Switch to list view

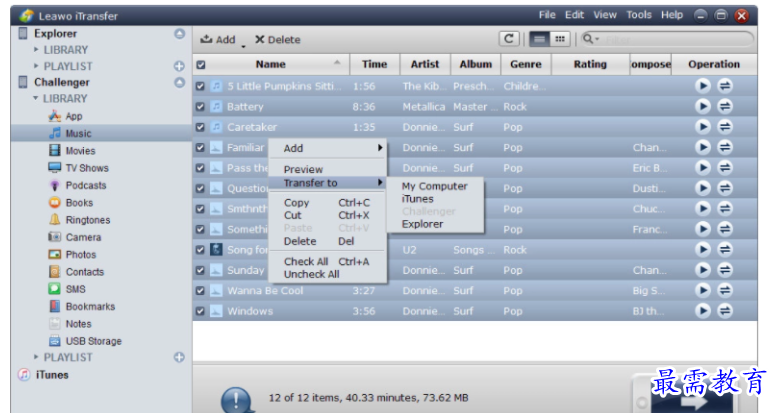coord(539,39)
